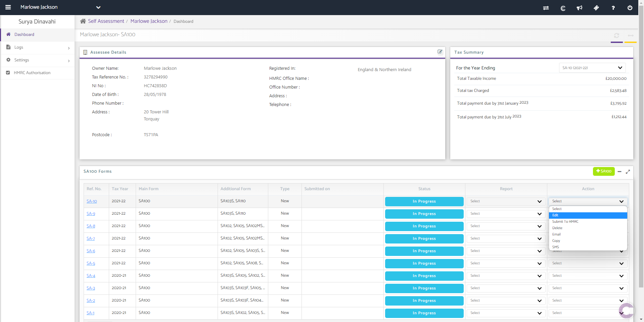Click the Assessee Details document icon
The width and height of the screenshot is (644, 322).
click(85, 52)
